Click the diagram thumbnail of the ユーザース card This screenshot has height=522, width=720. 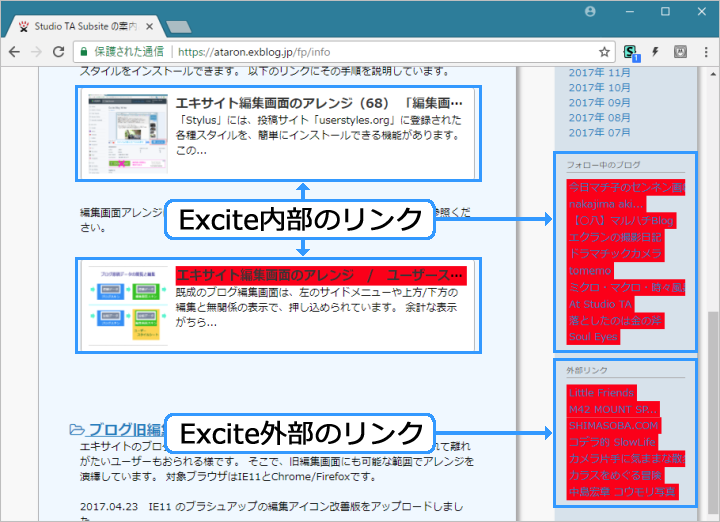(128, 306)
